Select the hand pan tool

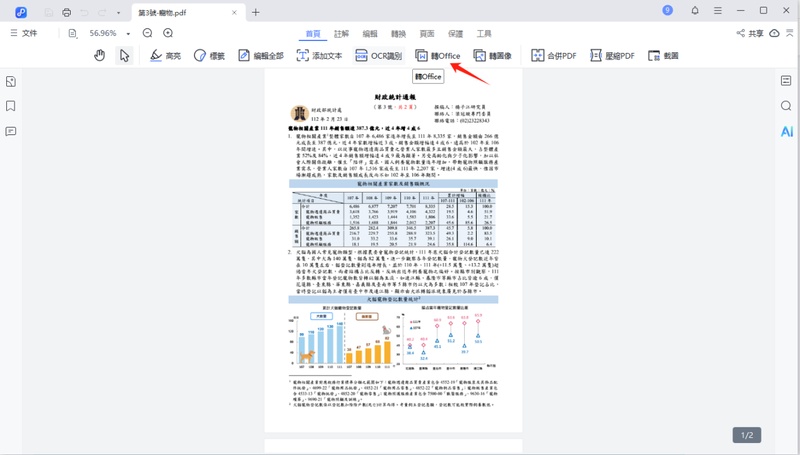[x=99, y=55]
